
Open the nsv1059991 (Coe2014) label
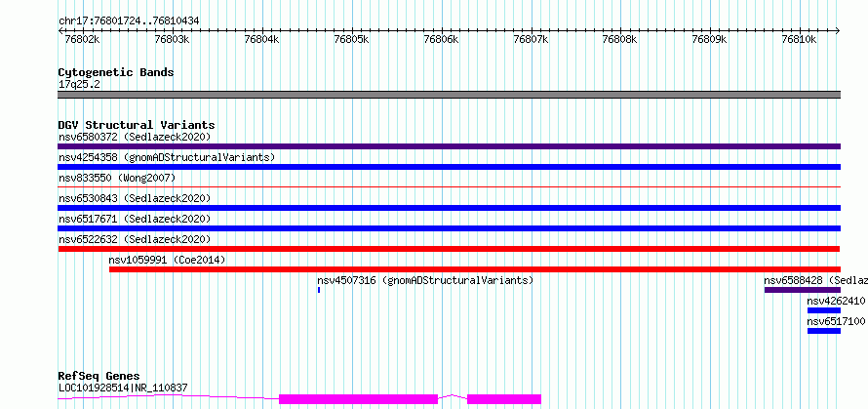pos(167,260)
